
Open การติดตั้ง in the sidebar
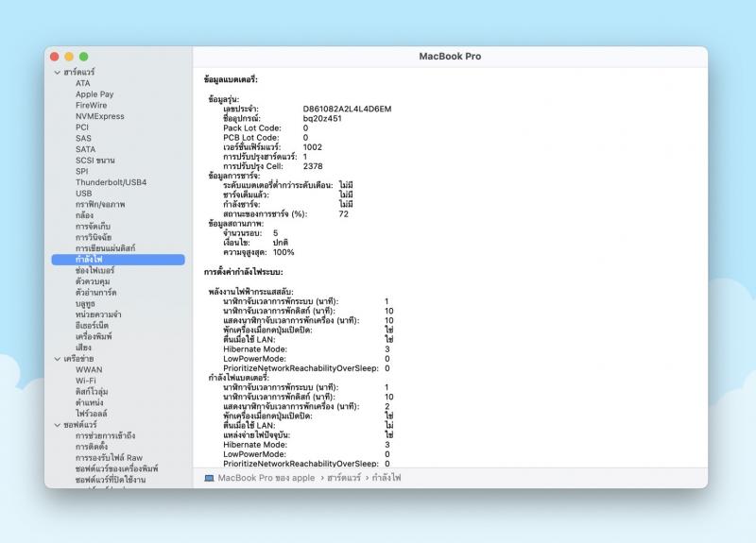[x=92, y=447]
